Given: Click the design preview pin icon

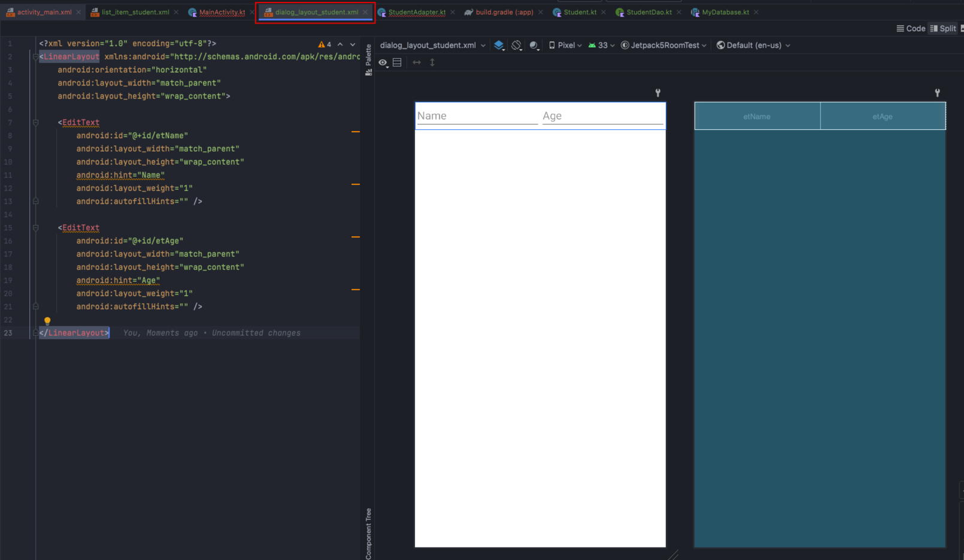Looking at the screenshot, I should coord(657,93).
